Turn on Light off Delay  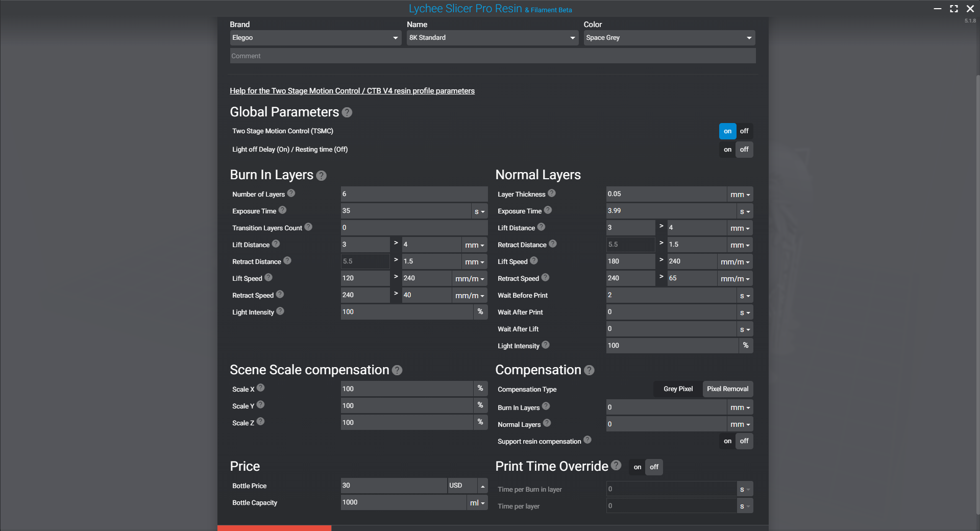click(727, 150)
